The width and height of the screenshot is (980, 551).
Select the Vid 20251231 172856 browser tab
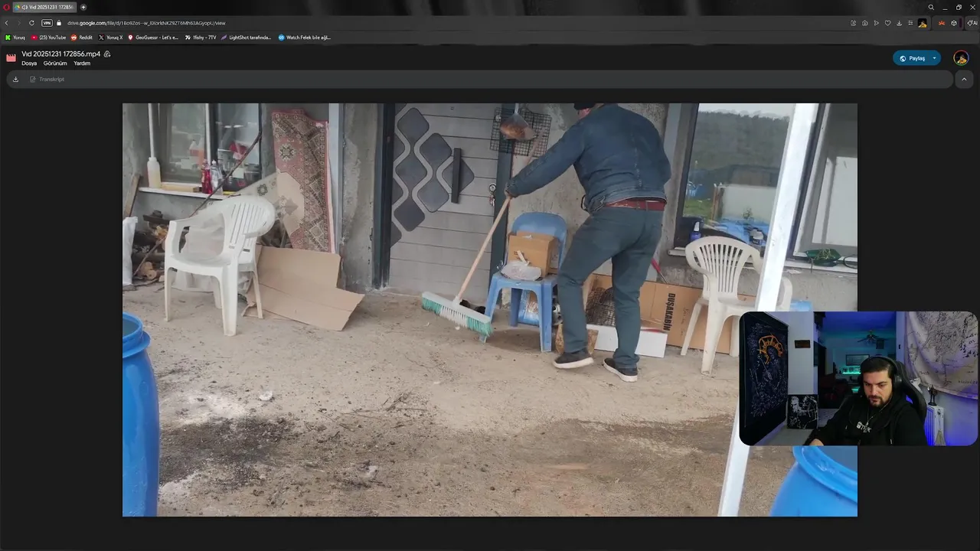coord(45,7)
